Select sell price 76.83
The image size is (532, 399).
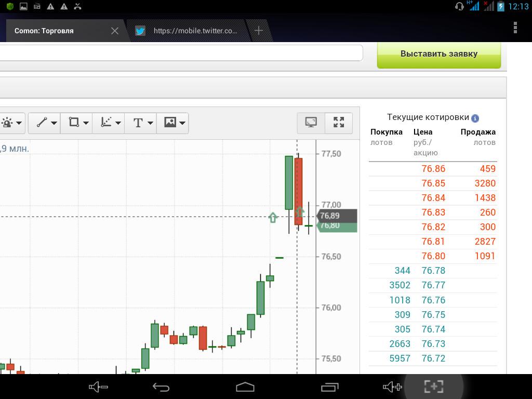click(x=433, y=212)
